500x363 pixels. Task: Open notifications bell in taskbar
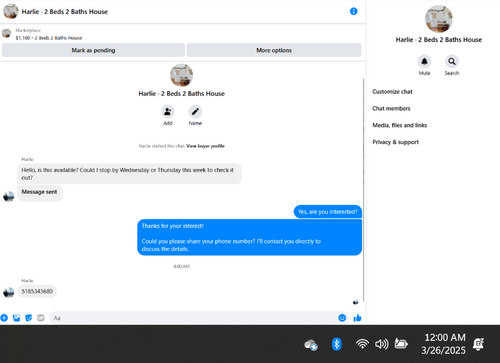tap(478, 344)
